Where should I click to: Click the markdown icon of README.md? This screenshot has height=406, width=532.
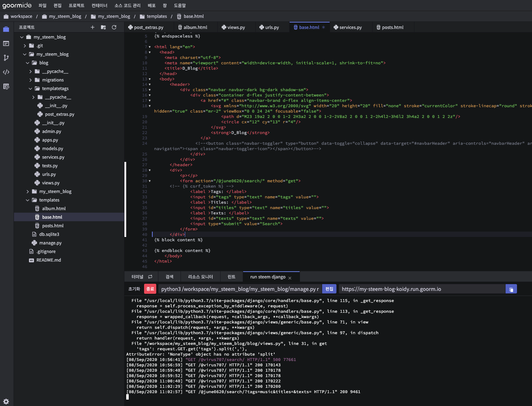click(31, 260)
